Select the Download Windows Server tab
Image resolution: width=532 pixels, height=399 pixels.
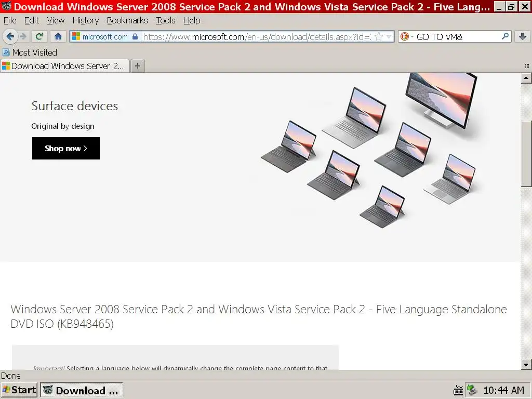tap(65, 66)
